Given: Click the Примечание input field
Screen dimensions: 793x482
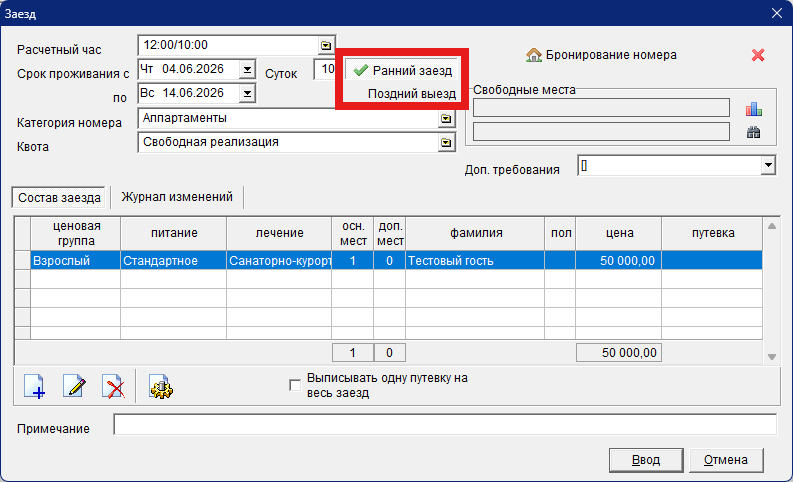Looking at the screenshot, I should [445, 424].
